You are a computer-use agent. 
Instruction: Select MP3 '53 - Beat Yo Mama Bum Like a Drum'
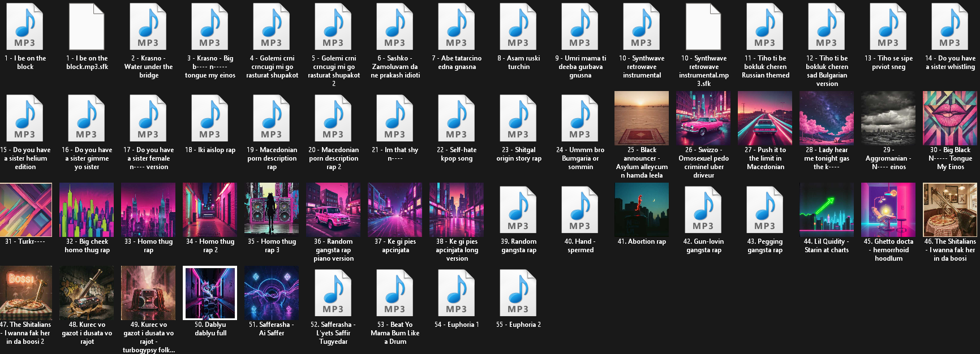coord(395,293)
